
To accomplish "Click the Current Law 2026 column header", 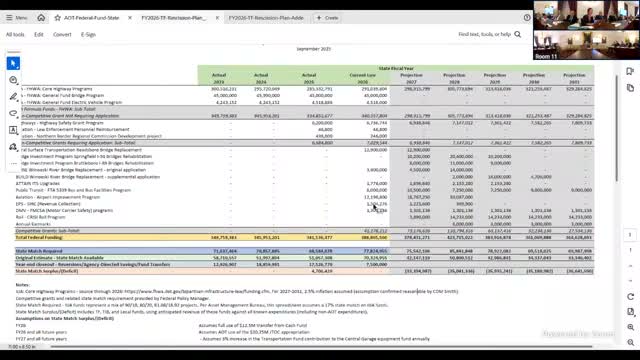I will tap(362, 78).
